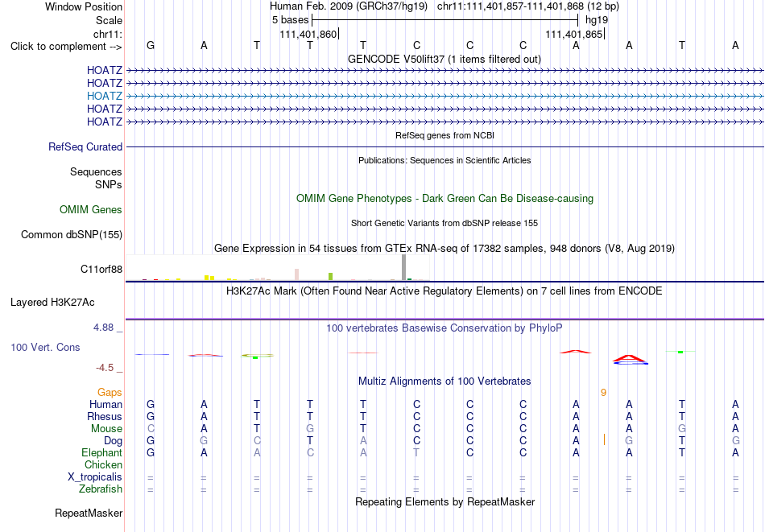
Task: Click the orange insertion bar in Dog row
Action: [604, 439]
